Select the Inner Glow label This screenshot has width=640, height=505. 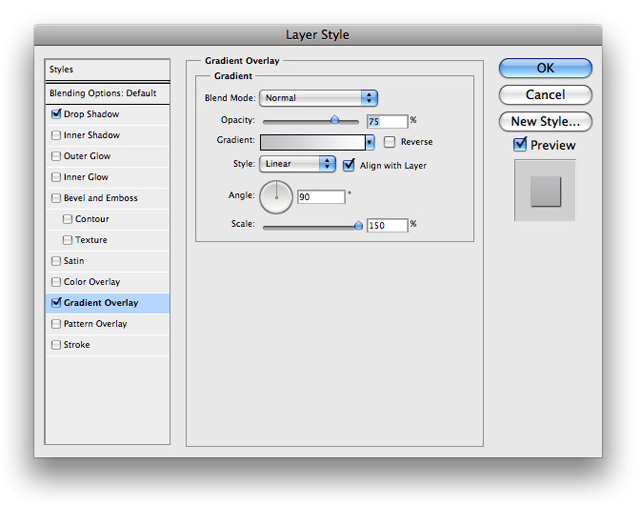pos(86,177)
